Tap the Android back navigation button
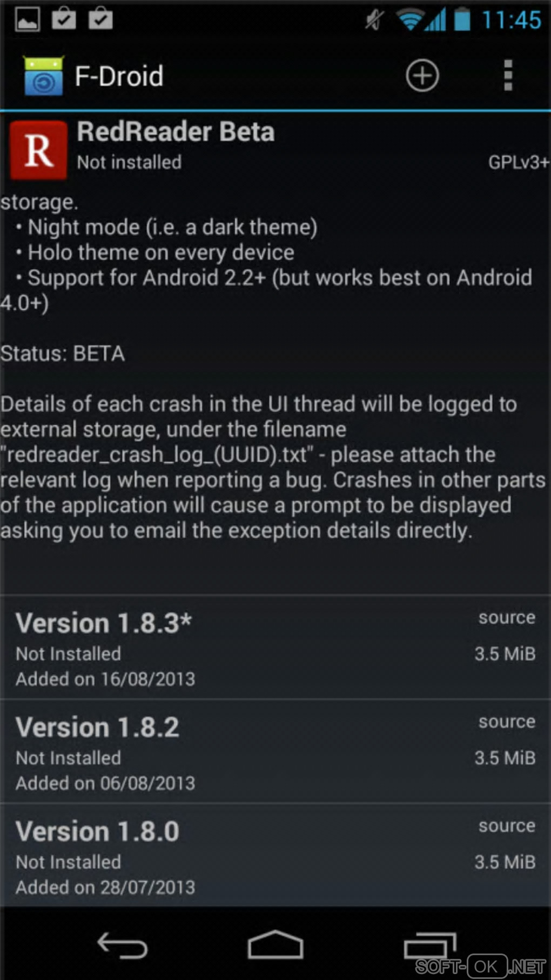Screen dimensions: 551x980 pyautogui.click(x=122, y=945)
